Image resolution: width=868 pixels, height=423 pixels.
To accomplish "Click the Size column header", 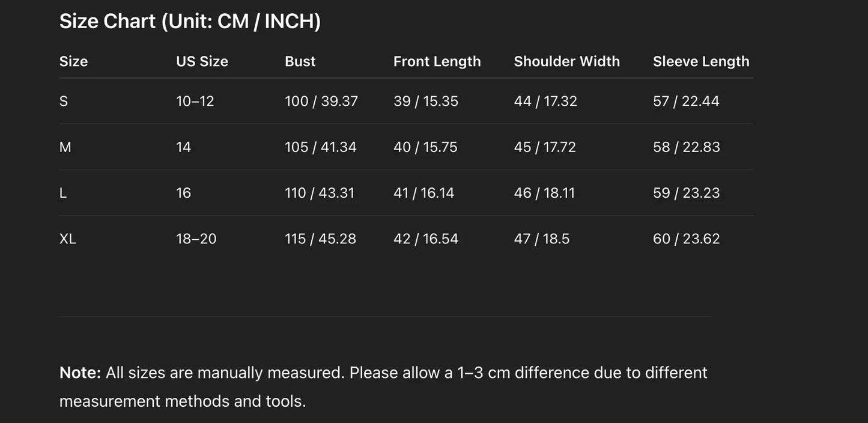I will tap(73, 61).
